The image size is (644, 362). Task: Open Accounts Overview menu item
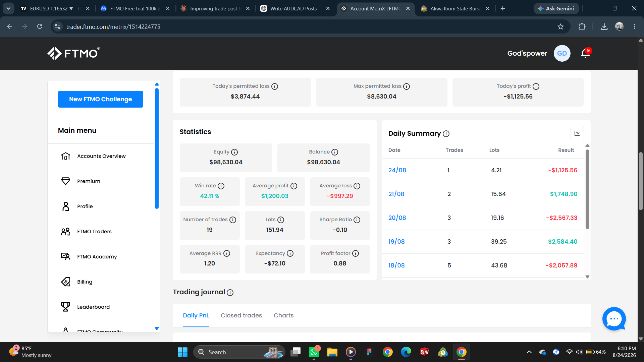pyautogui.click(x=101, y=156)
